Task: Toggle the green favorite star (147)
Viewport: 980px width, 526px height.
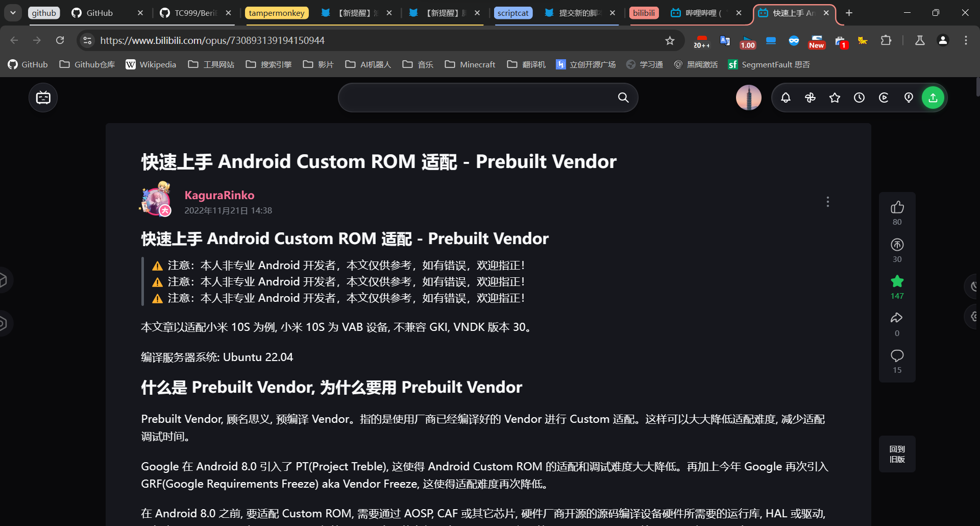Action: [x=897, y=281]
